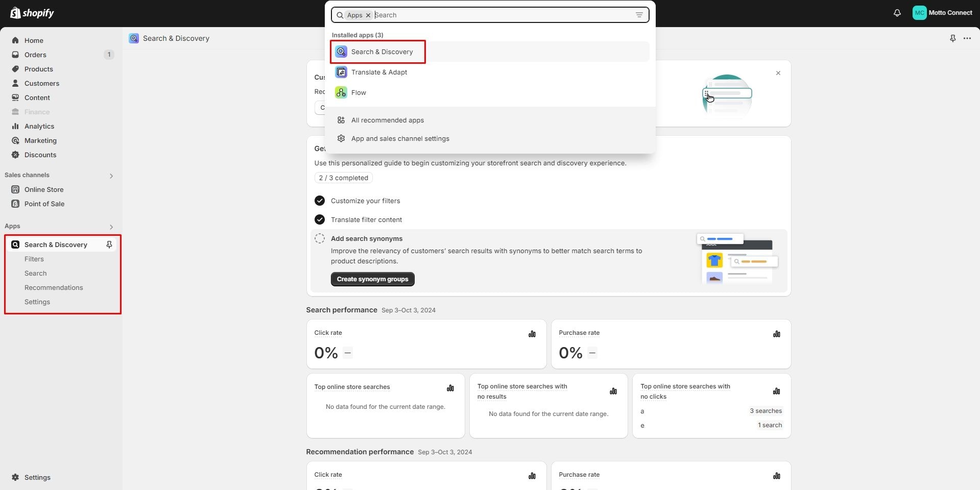The width and height of the screenshot is (980, 490).
Task: Open App and sales channel settings
Action: (x=400, y=138)
